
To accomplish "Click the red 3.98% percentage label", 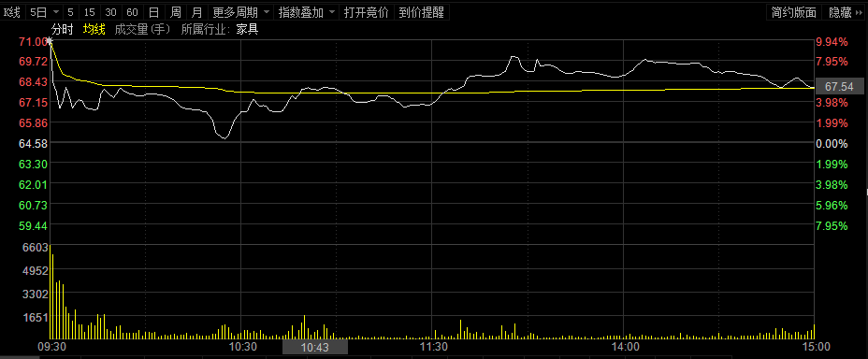I will tap(832, 102).
